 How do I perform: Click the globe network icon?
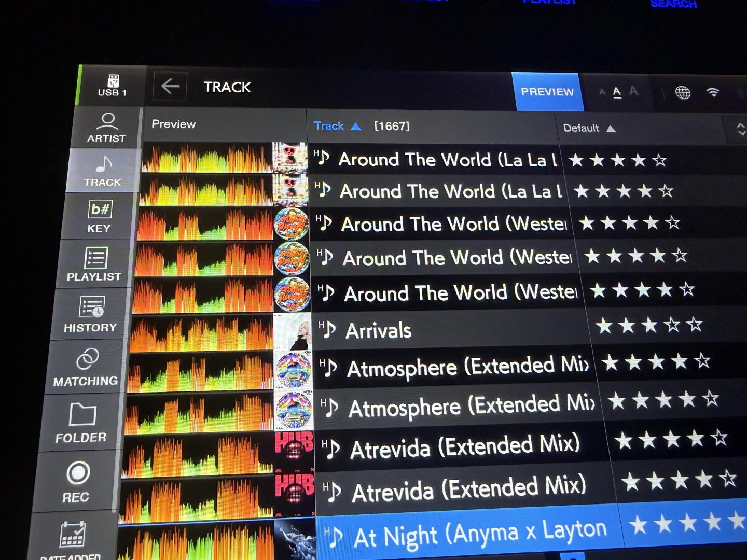point(683,93)
